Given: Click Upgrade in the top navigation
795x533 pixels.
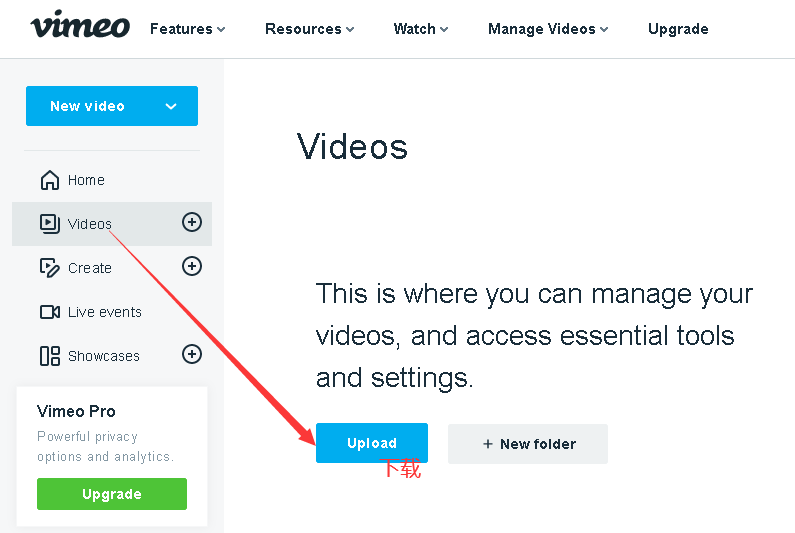Looking at the screenshot, I should 678,29.
